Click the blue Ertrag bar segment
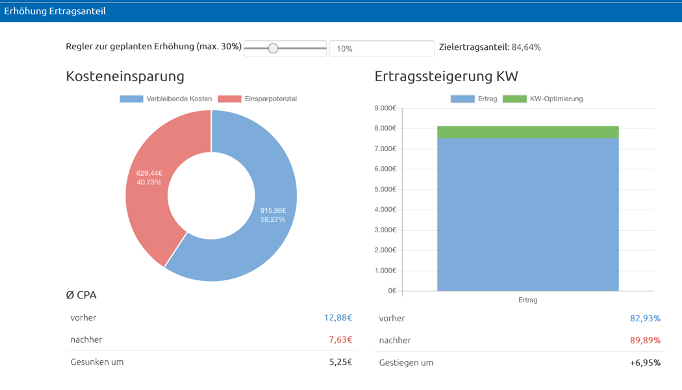The width and height of the screenshot is (682, 390). tap(528, 214)
